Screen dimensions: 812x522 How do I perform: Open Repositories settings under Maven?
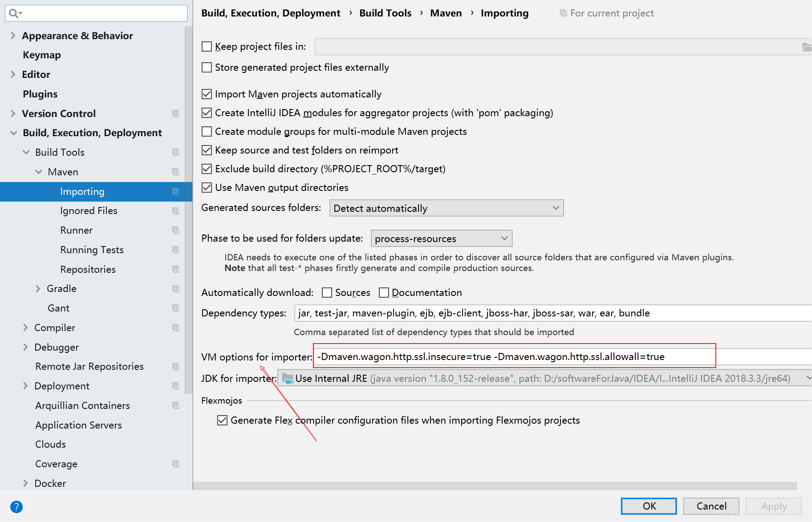click(88, 269)
